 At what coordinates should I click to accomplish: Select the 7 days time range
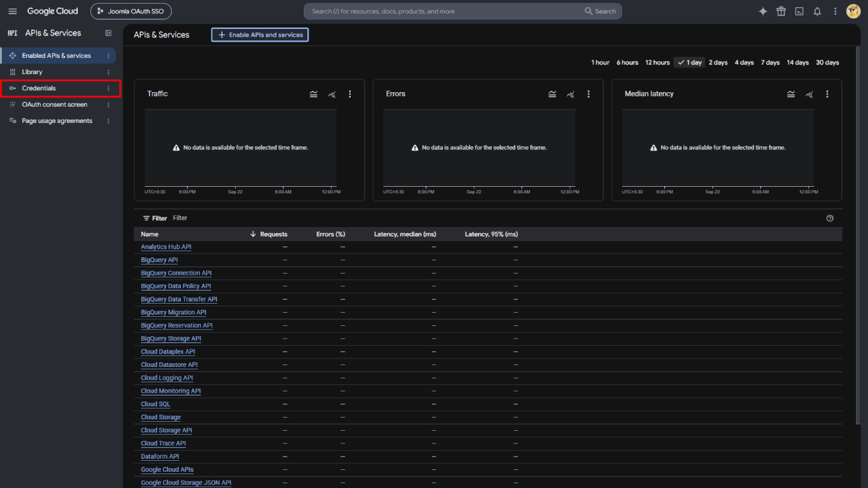pyautogui.click(x=770, y=63)
